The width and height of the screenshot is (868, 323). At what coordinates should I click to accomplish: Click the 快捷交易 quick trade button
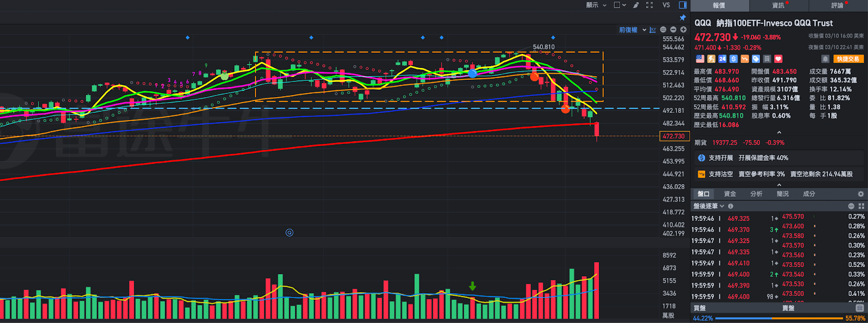(x=848, y=59)
